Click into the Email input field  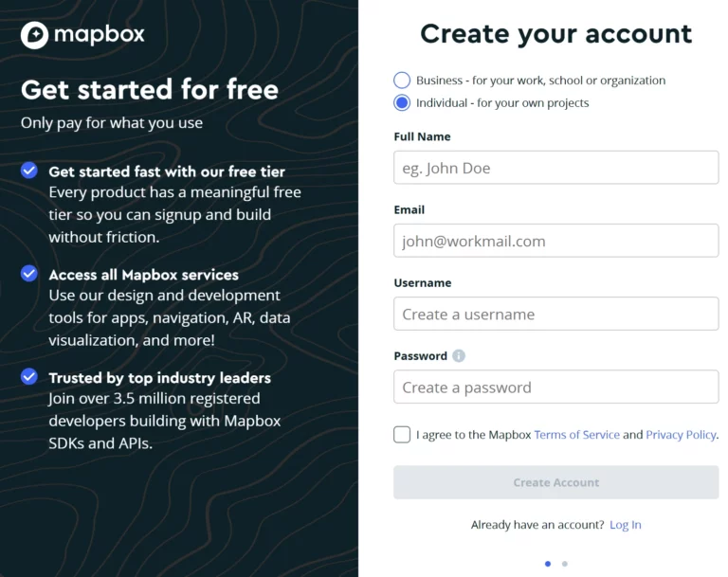pyautogui.click(x=556, y=241)
